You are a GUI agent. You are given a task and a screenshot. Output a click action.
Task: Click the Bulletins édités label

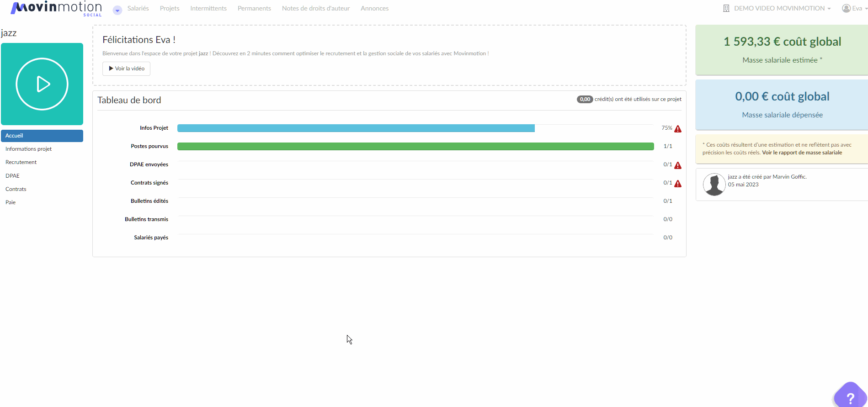(x=149, y=201)
